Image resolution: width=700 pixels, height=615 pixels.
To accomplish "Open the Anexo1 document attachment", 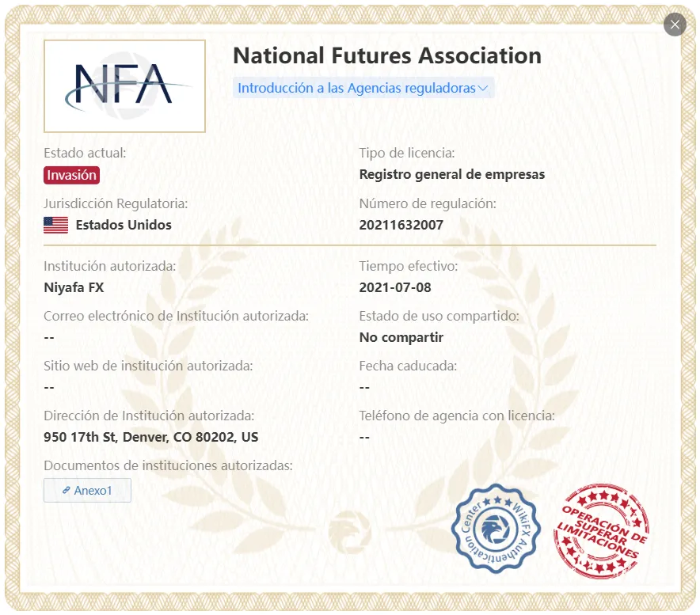I will point(87,490).
